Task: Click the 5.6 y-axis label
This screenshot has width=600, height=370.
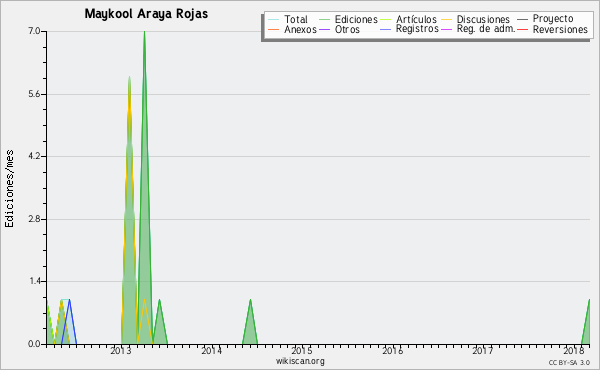Action: point(34,94)
